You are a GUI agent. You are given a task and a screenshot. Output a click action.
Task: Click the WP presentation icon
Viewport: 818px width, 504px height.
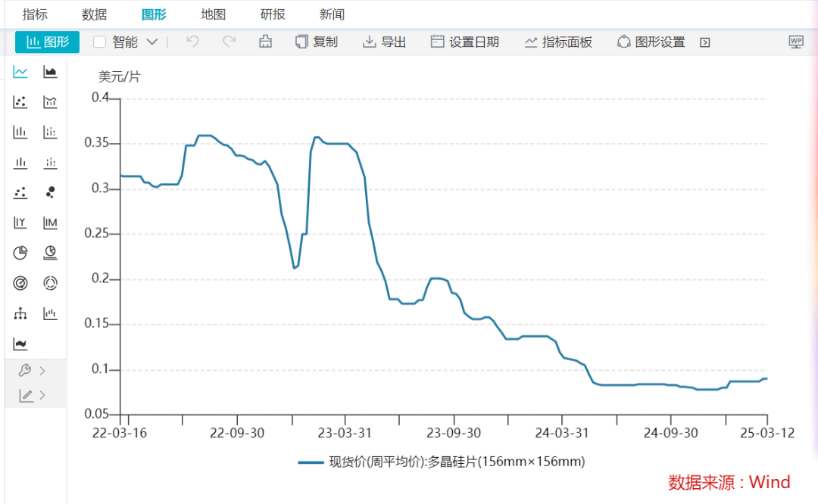point(796,42)
